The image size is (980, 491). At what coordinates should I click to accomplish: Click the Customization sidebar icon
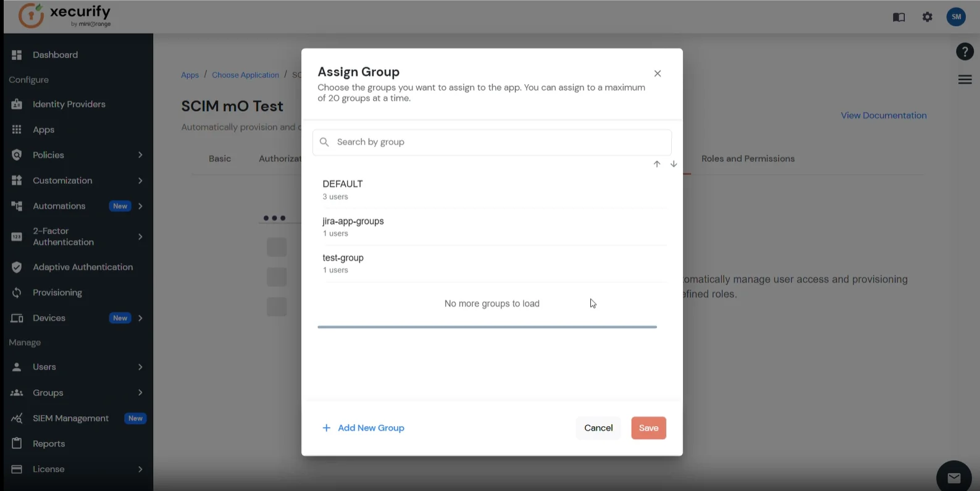[17, 180]
